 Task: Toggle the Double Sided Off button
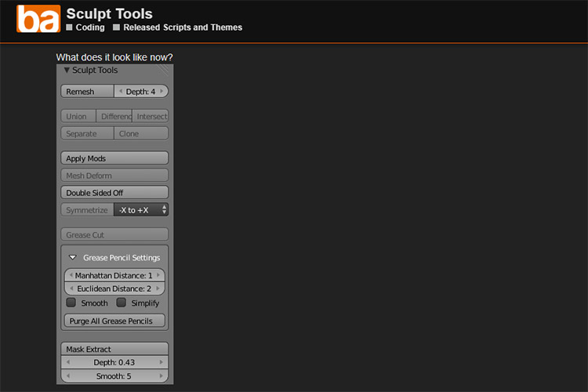coord(114,193)
